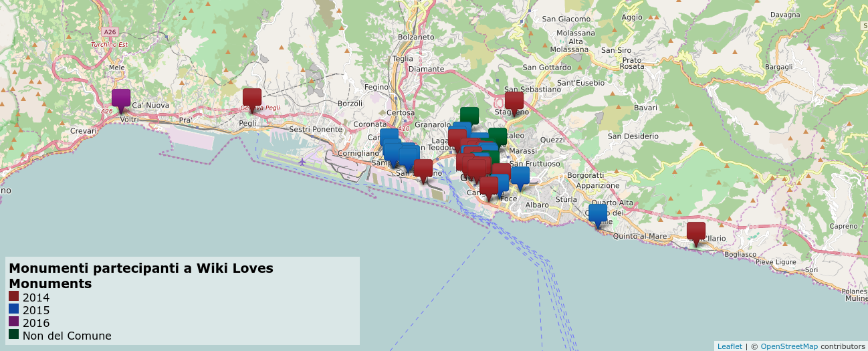Click the 'Non del Comune' legend label
The image size is (868, 351).
pos(67,336)
